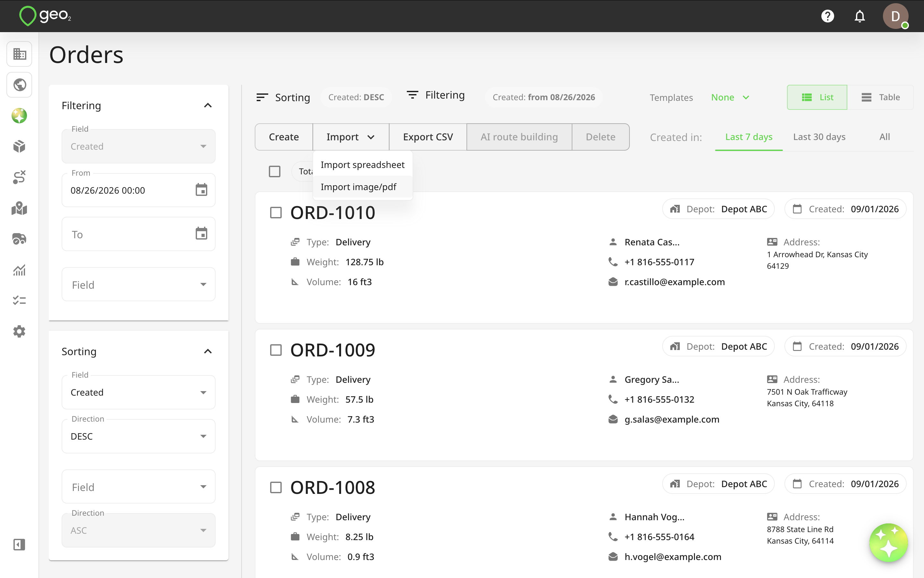Switch to Table view
Image resolution: width=924 pixels, height=578 pixels.
coord(880,97)
